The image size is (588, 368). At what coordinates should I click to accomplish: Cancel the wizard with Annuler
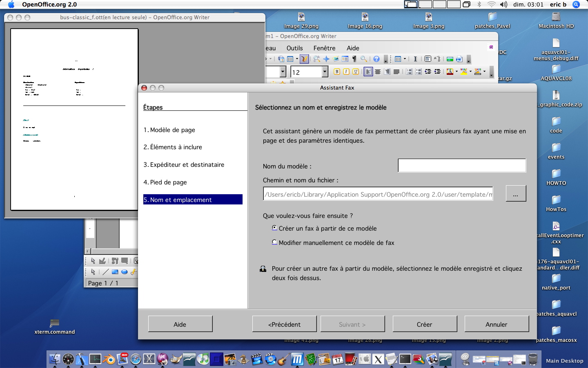[x=497, y=324]
